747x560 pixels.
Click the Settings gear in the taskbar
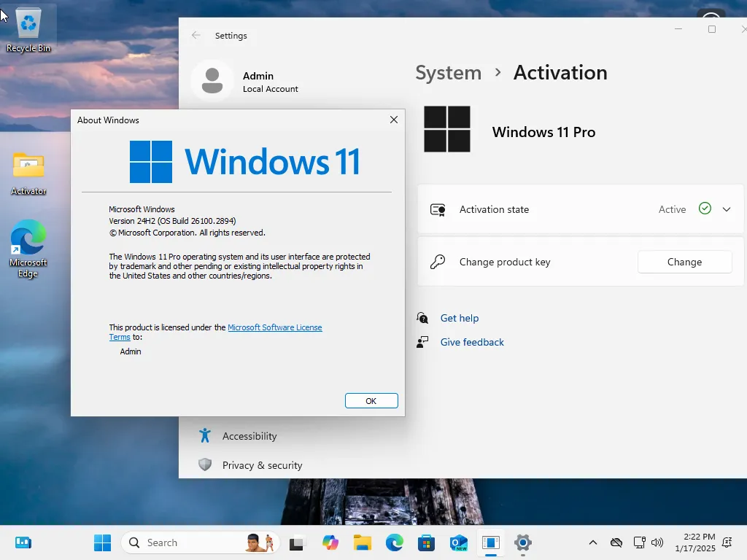522,542
